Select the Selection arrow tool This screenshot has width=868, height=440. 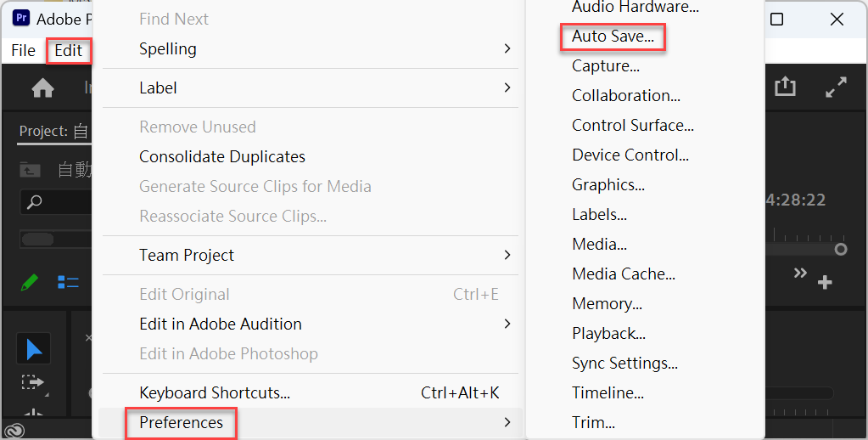click(x=34, y=349)
